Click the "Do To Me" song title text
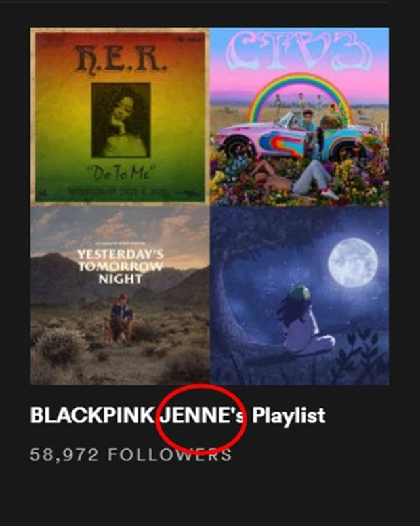 [x=120, y=173]
